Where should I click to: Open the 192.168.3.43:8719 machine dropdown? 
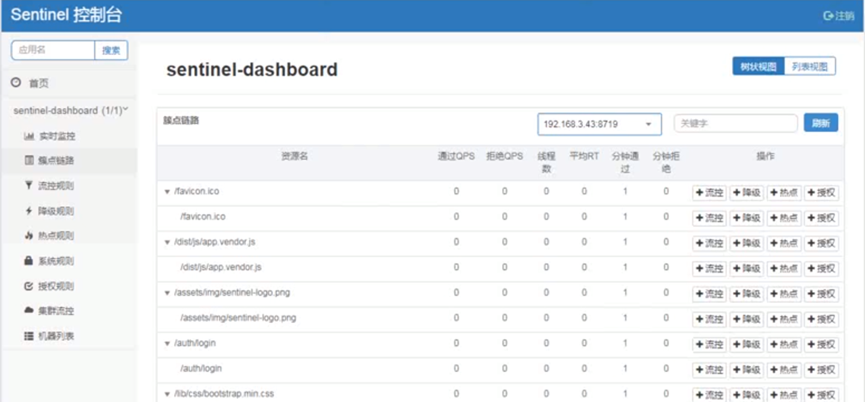point(599,124)
